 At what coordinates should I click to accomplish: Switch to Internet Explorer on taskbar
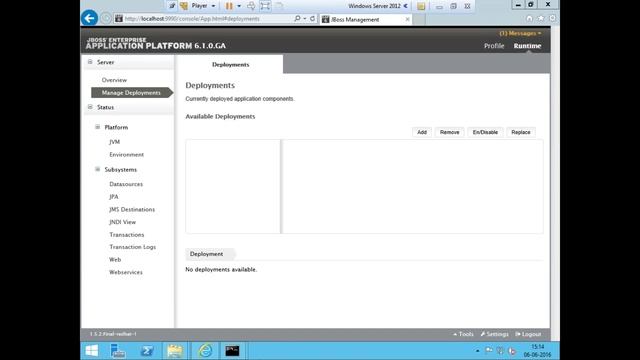coord(205,351)
